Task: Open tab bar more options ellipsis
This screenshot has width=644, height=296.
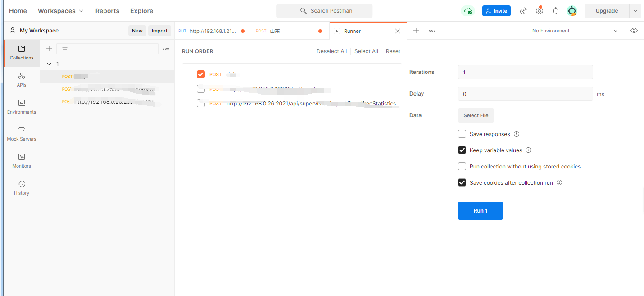Action: coord(432,31)
